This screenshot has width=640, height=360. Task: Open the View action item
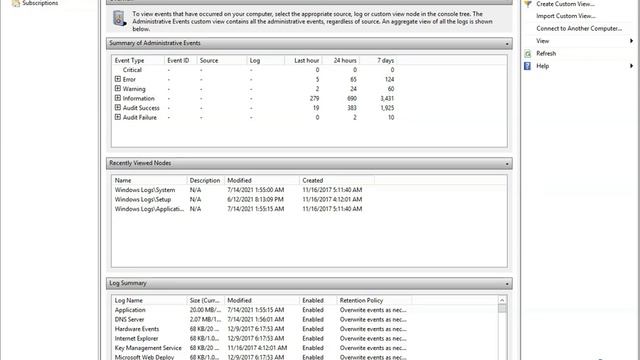point(542,41)
